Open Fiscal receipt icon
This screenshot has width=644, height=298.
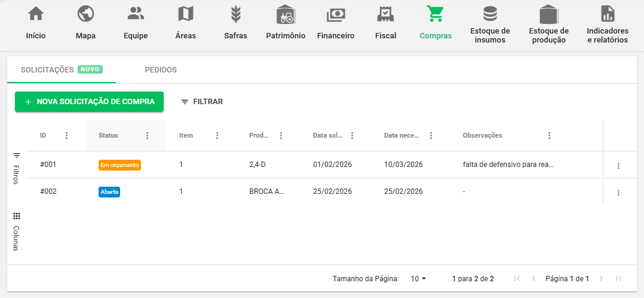(385, 14)
